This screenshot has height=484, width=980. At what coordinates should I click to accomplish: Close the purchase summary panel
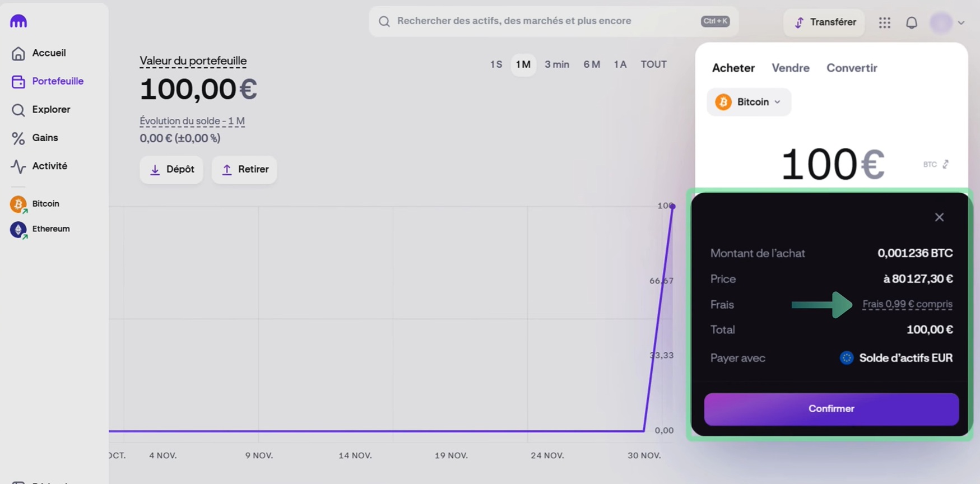pos(939,217)
